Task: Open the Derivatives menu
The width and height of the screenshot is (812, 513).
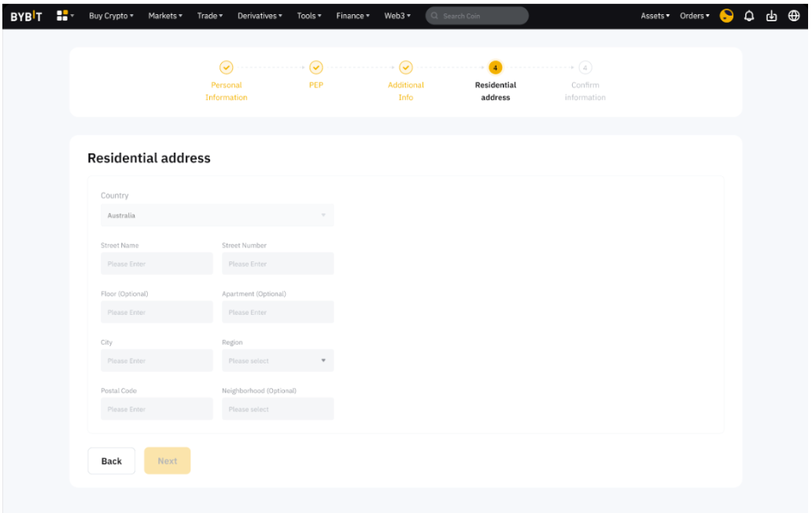Action: [x=259, y=16]
